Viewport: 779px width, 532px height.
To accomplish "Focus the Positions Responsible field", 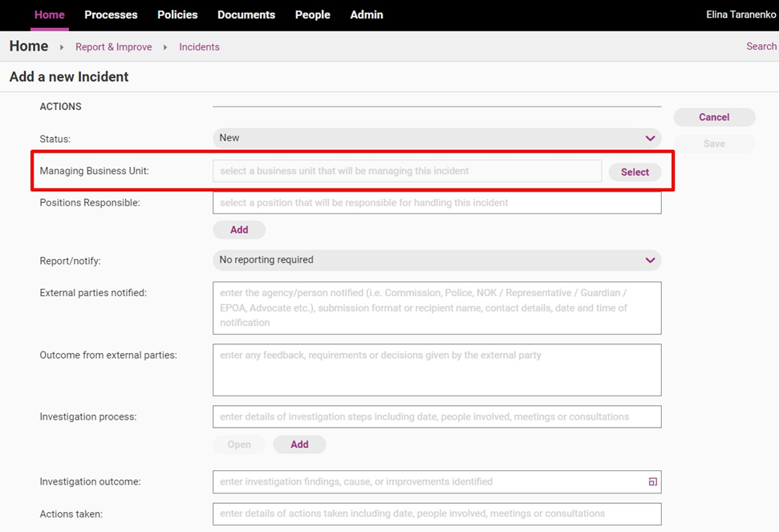I will [x=437, y=203].
